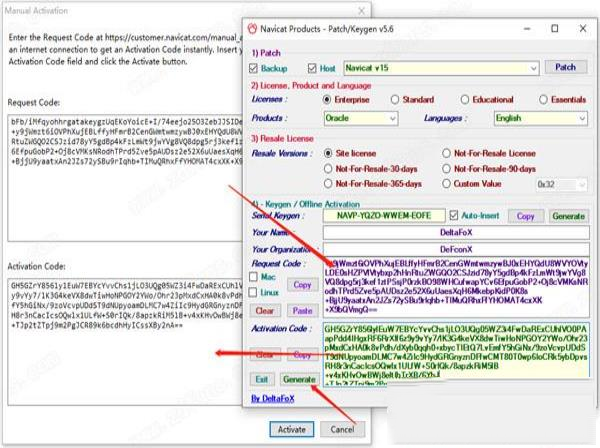
Task: Open the By DeltaFoX link
Action: pos(273,399)
